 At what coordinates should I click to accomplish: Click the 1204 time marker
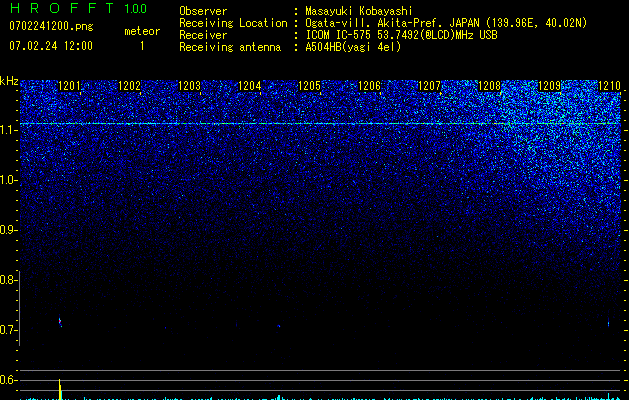250,85
